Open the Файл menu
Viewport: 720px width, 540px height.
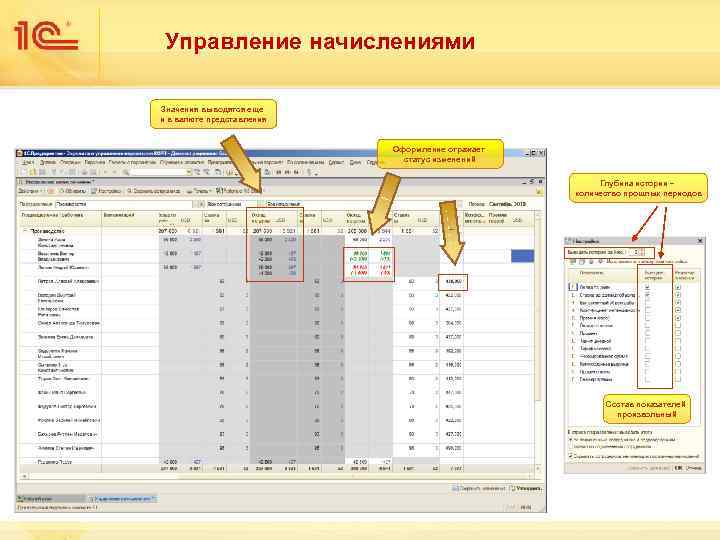click(x=28, y=163)
